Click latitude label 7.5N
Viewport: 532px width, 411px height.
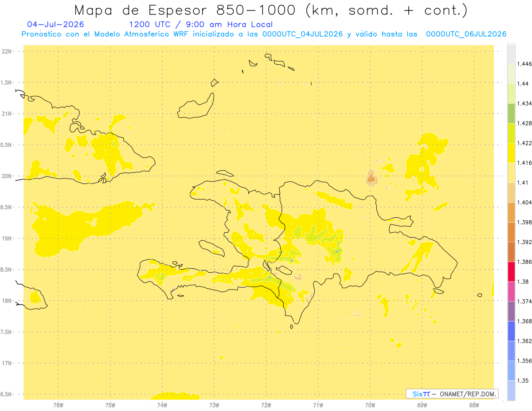point(6,332)
